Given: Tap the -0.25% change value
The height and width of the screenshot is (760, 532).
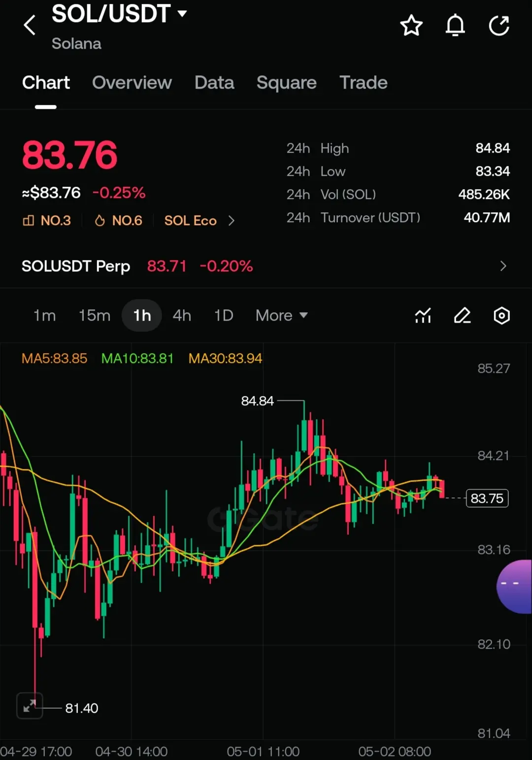Looking at the screenshot, I should (119, 193).
